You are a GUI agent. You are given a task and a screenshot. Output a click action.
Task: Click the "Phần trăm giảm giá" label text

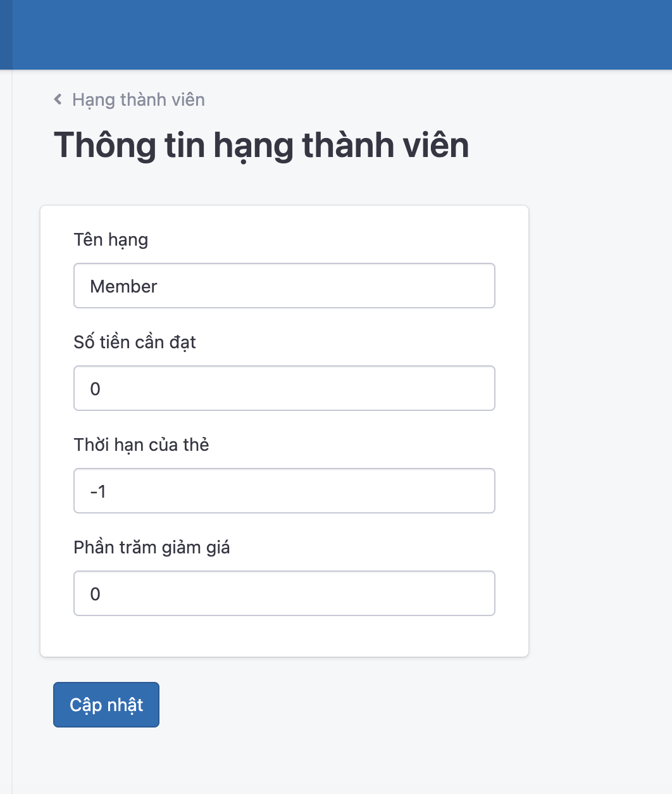pos(152,547)
